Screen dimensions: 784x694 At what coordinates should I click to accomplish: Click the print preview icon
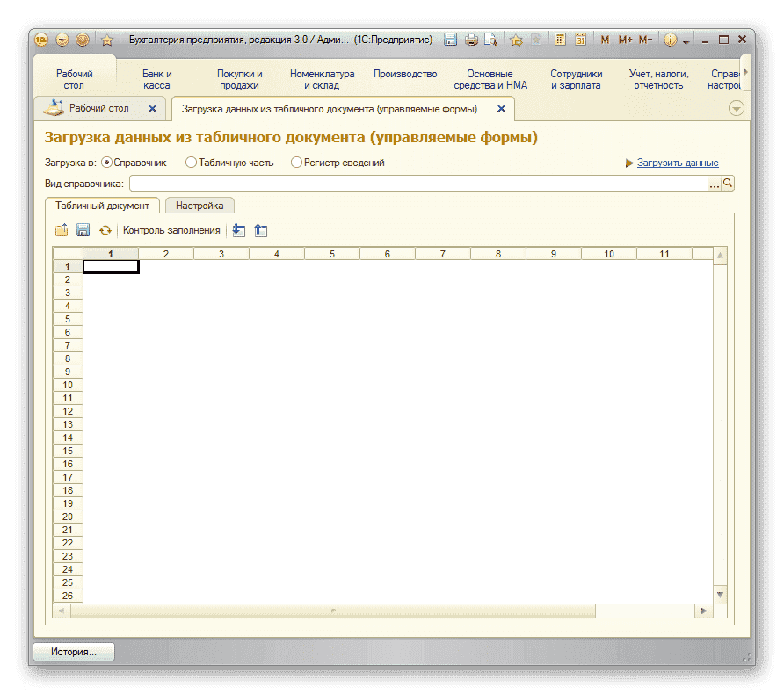click(x=490, y=40)
